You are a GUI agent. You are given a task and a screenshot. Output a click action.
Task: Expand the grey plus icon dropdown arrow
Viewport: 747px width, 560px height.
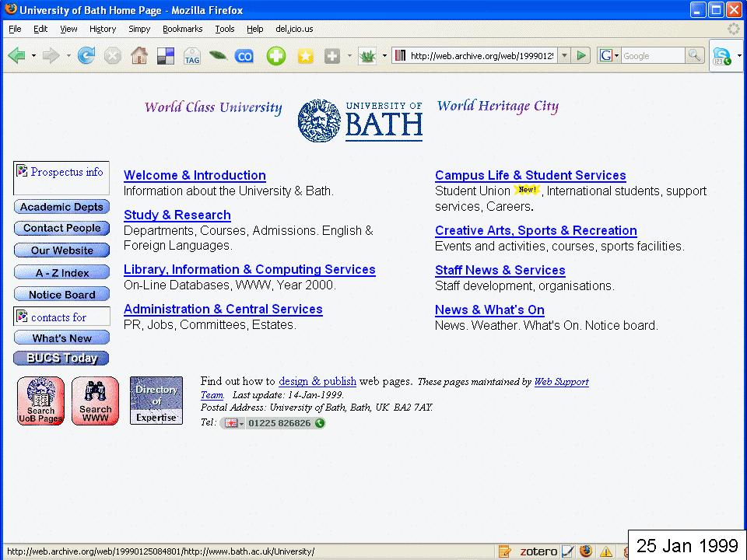point(349,56)
